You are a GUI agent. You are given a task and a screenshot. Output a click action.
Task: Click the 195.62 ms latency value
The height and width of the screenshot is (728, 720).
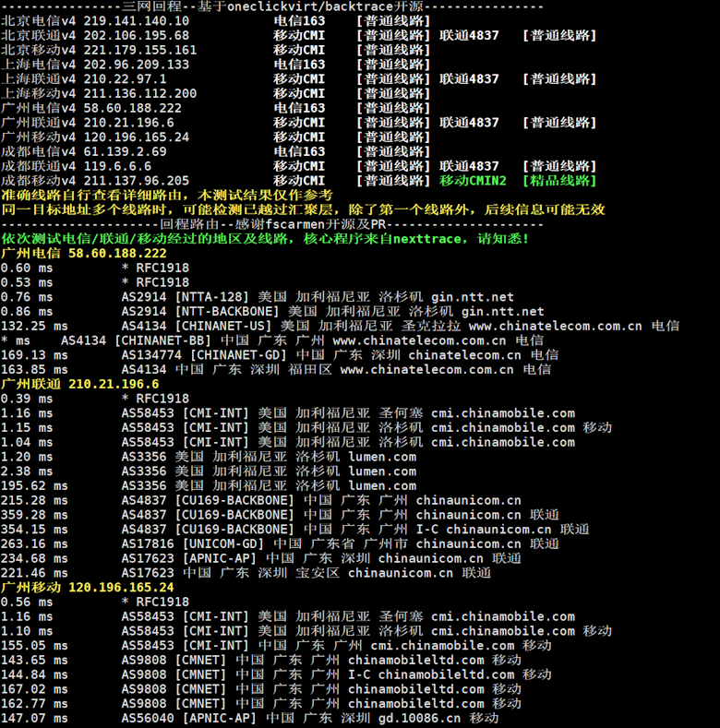point(34,485)
